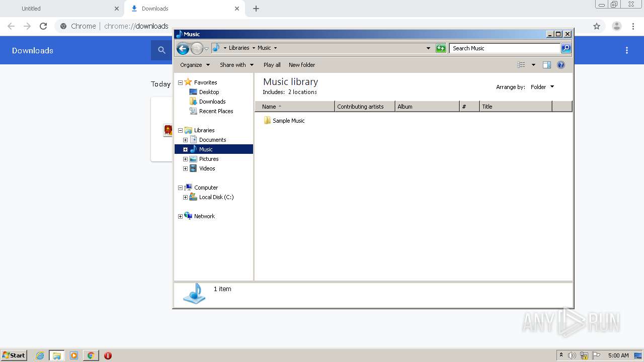Screen dimensions: 644x362
Task: Go back using Explorer back arrow
Action: (183, 48)
